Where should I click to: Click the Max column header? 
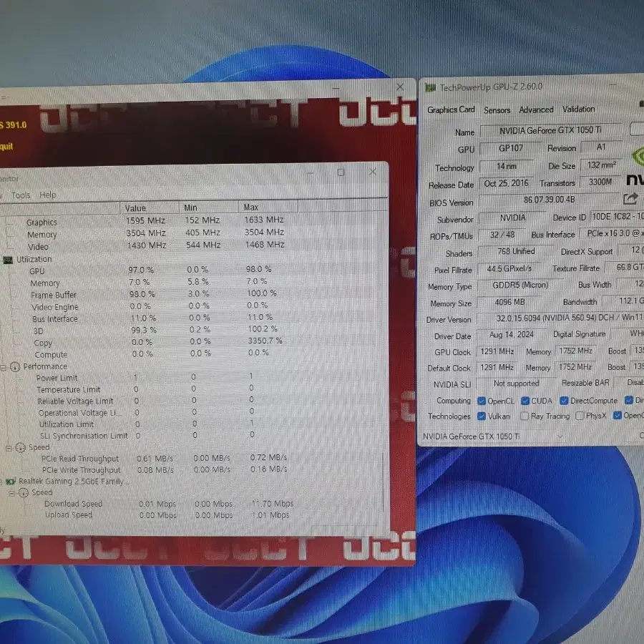click(268, 207)
